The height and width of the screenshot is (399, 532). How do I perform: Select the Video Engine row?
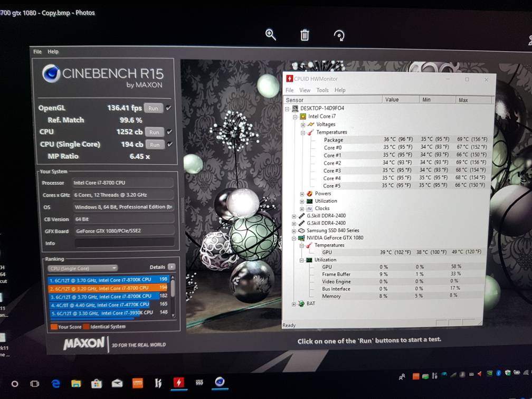click(397, 281)
